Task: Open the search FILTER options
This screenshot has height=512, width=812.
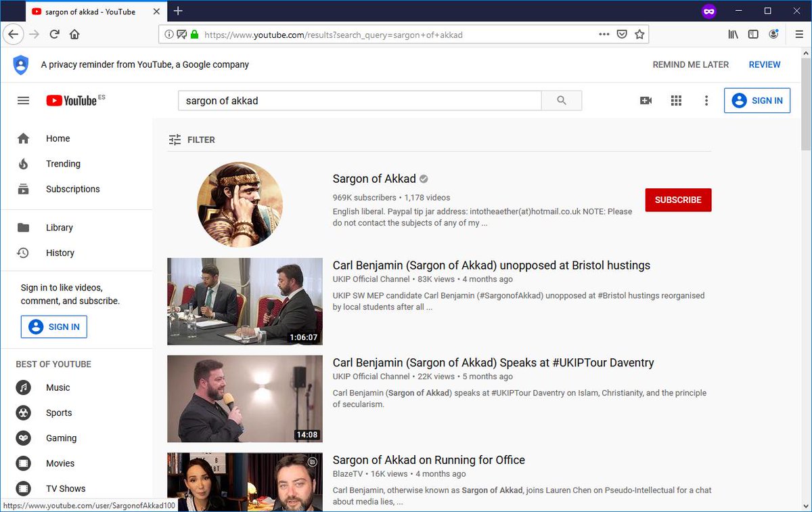Action: coord(191,140)
